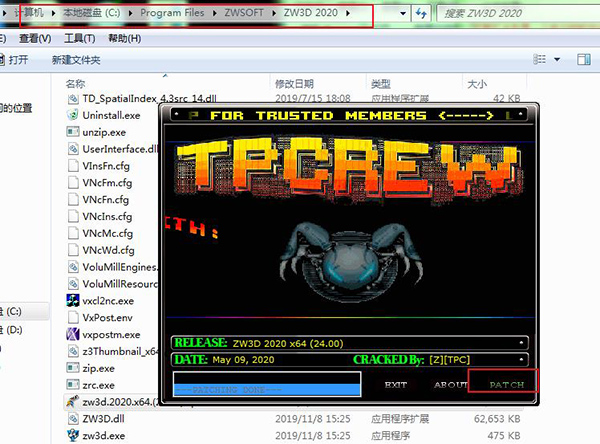Image resolution: width=600 pixels, height=444 pixels.
Task: Select the VInsFn.cfg file icon
Action: [x=73, y=165]
